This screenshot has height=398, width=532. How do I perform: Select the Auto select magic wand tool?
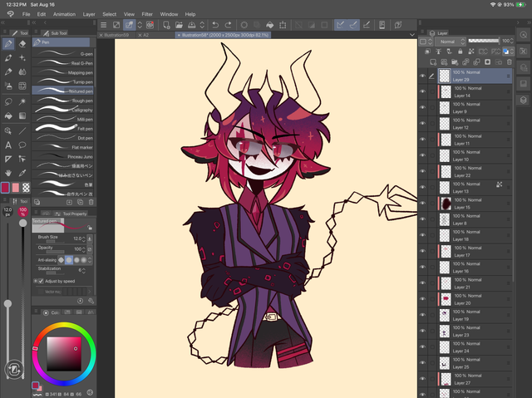(x=22, y=101)
